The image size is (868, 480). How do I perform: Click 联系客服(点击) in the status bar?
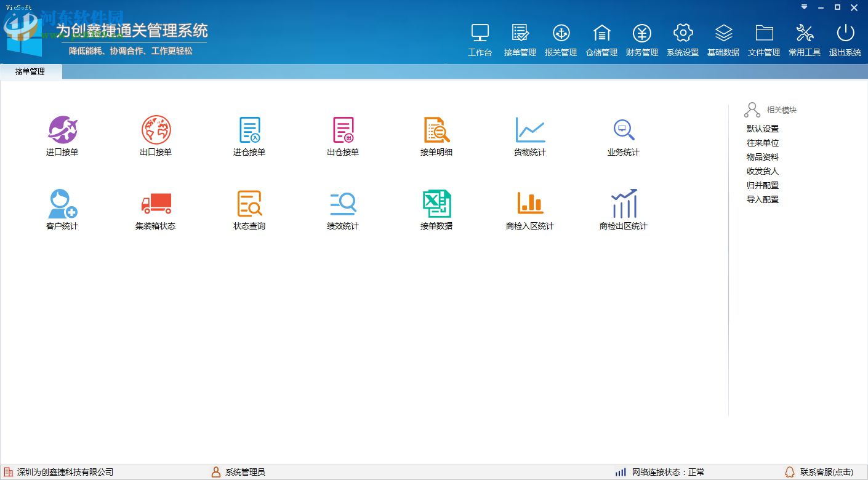[x=827, y=473]
